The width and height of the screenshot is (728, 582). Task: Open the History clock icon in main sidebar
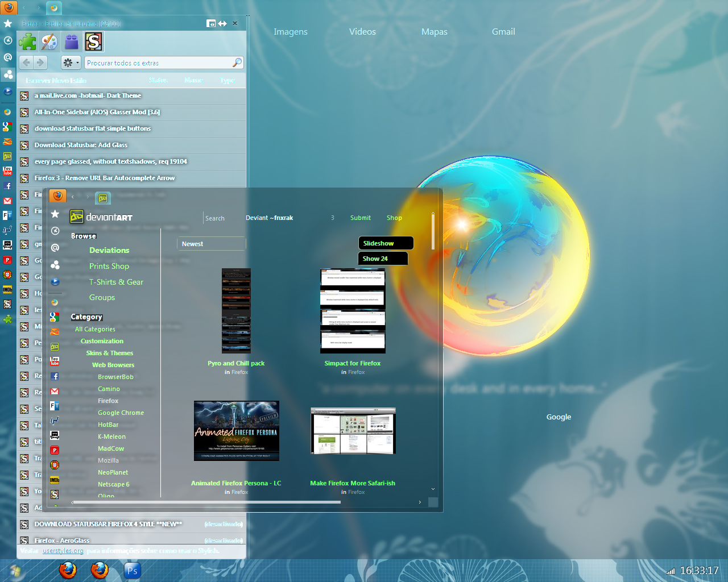click(x=8, y=40)
